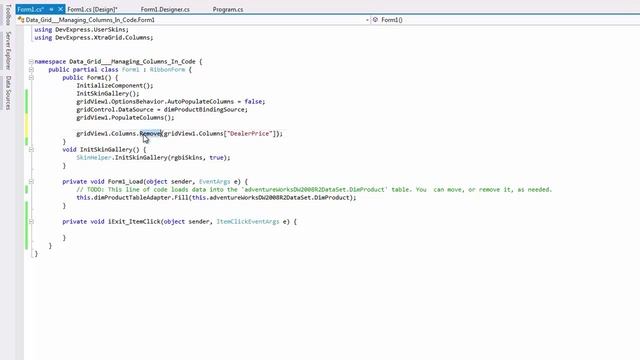This screenshot has width=640, height=360.
Task: Click the SkinHelper class name
Action: (x=93, y=158)
